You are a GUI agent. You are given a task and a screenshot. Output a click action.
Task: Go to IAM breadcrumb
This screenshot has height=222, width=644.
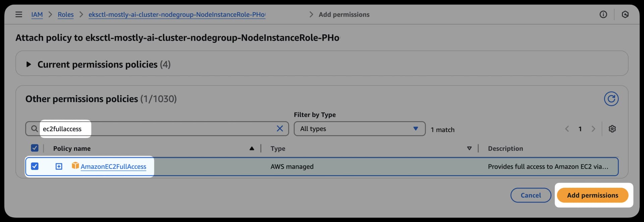(x=37, y=15)
